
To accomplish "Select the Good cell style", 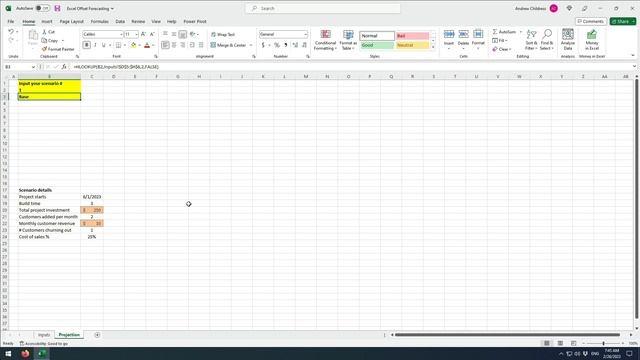I will 377,45.
